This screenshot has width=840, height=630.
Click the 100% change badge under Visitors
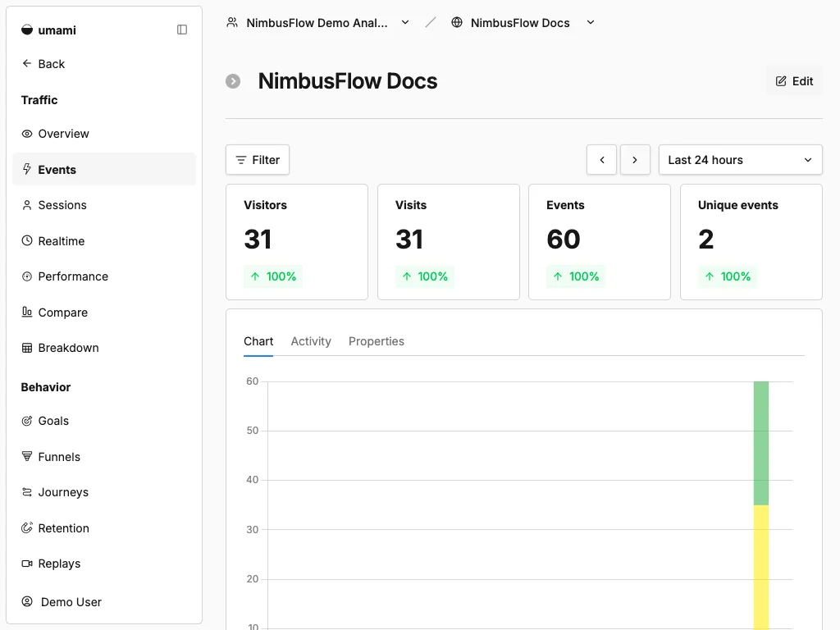(273, 276)
